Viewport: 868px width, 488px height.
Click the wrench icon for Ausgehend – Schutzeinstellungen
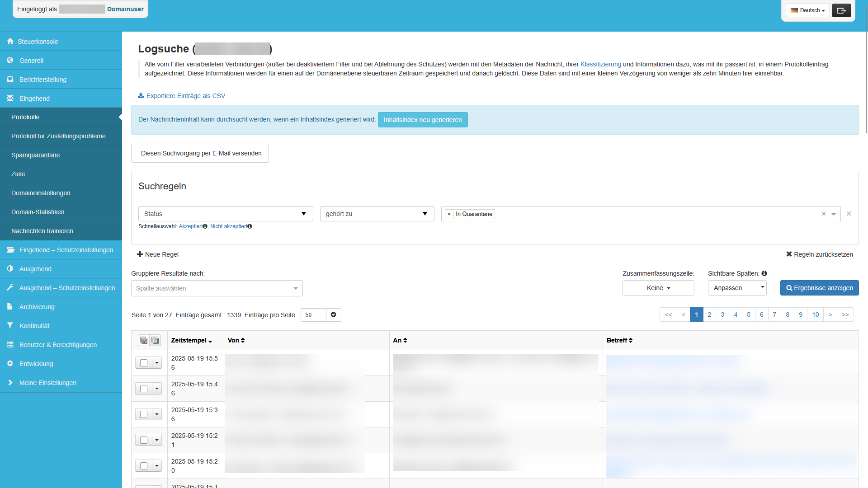click(10, 287)
